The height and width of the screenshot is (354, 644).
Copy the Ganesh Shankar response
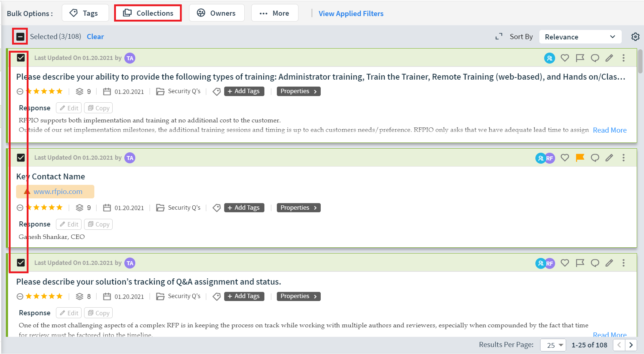tap(98, 224)
